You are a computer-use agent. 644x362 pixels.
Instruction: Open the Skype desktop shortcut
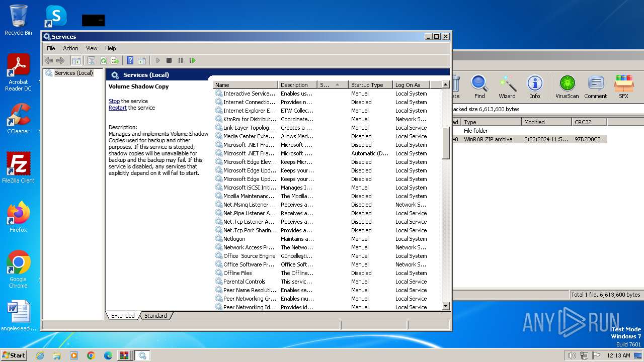(55, 16)
